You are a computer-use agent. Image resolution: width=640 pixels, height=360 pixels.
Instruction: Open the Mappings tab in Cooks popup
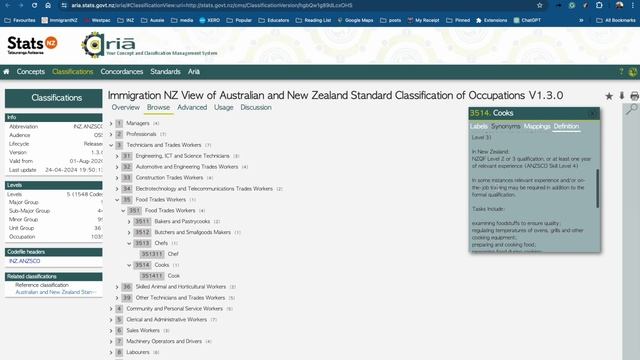point(537,126)
